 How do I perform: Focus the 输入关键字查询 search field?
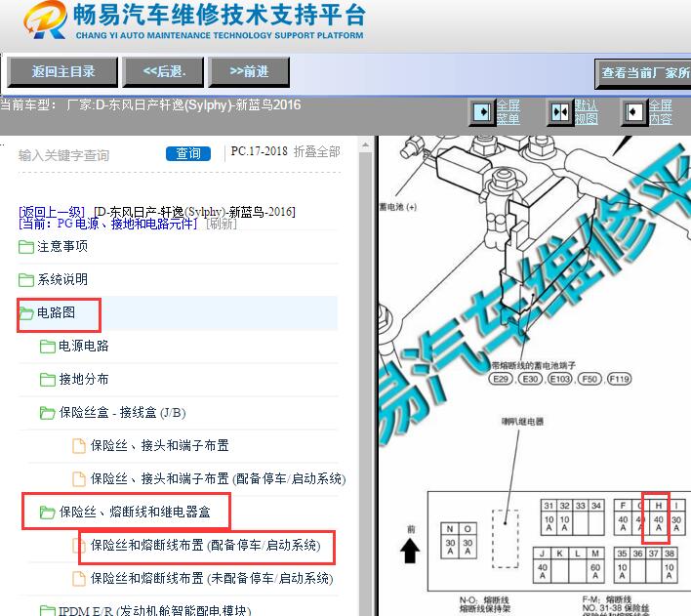coord(88,155)
